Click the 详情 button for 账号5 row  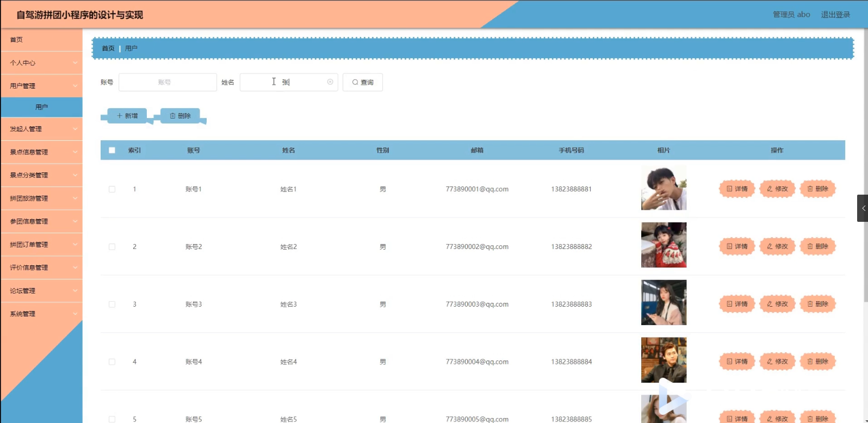point(737,418)
